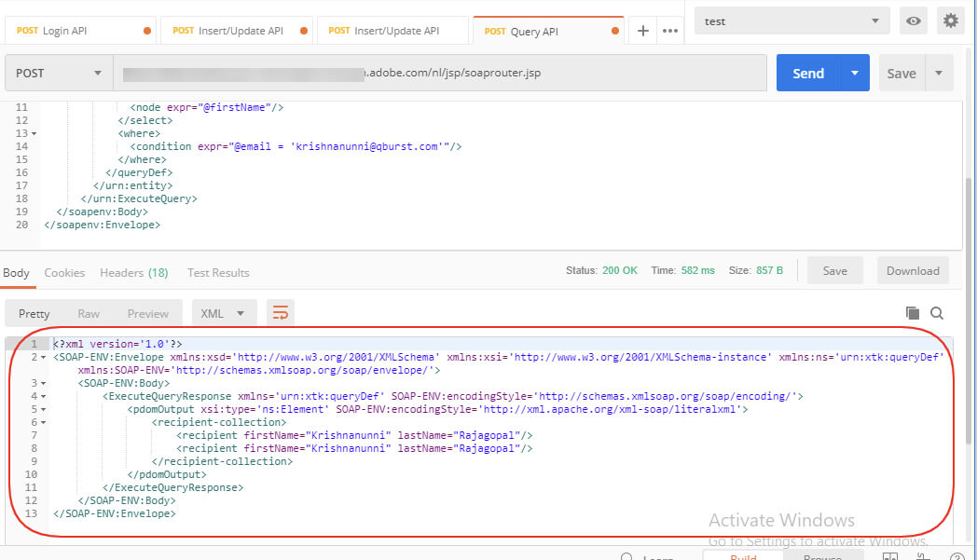Viewport: 977px width, 560px height.
Task: Click the wrap lines icon in response toolbar
Action: pyautogui.click(x=281, y=313)
